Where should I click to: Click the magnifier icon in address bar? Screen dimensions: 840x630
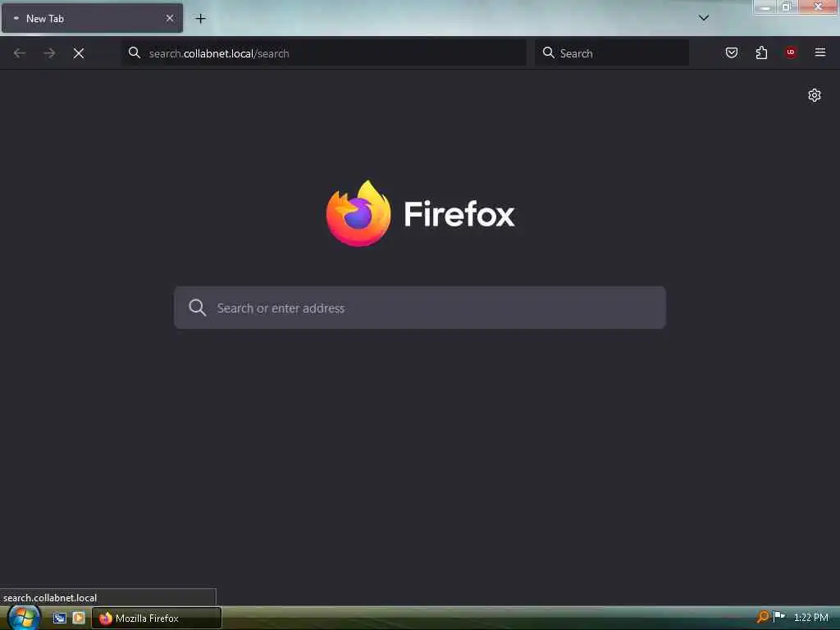[135, 52]
